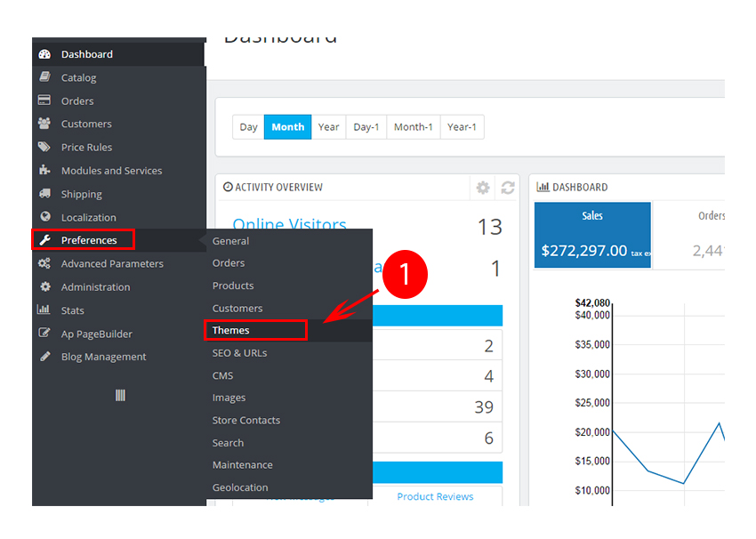Switch the date range to Year

[328, 127]
